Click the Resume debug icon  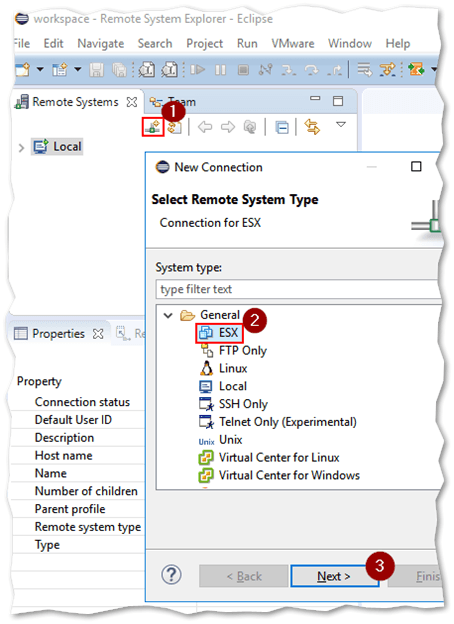tap(197, 70)
